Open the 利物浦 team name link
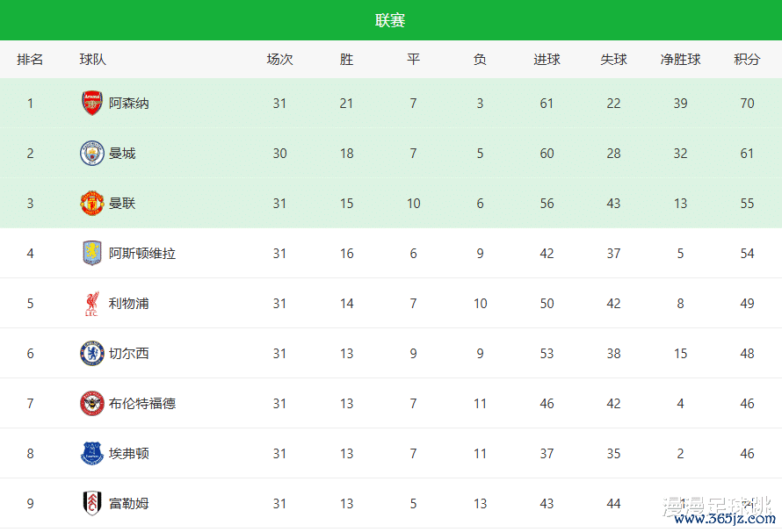The width and height of the screenshot is (782, 532). [129, 304]
